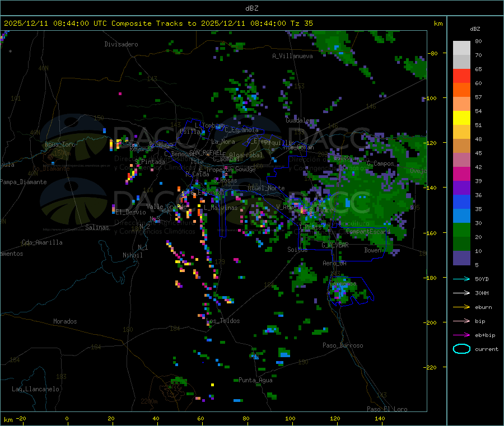
Task: Select the red 60 dBZ color swatch
Action: pyautogui.click(x=461, y=76)
